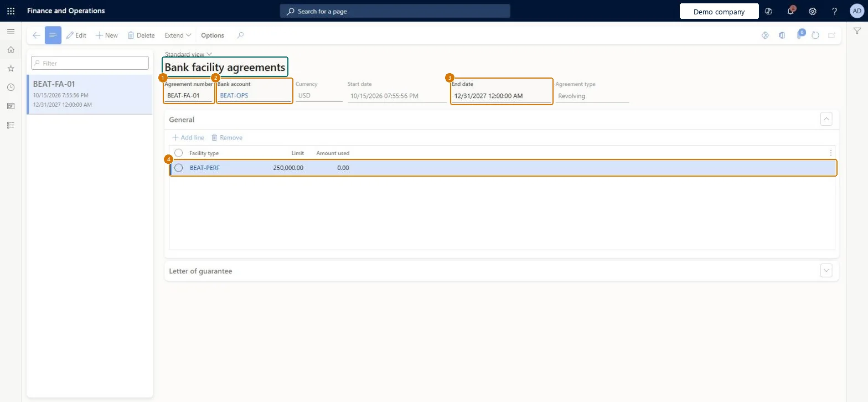Click Remove in the General section
The height and width of the screenshot is (402, 868).
(x=227, y=137)
